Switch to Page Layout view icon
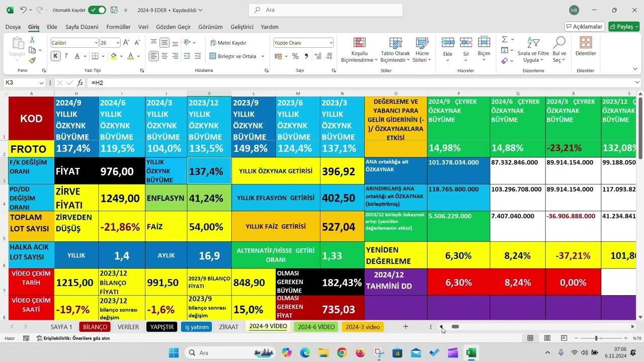The width and height of the screenshot is (644, 362). tap(547, 338)
